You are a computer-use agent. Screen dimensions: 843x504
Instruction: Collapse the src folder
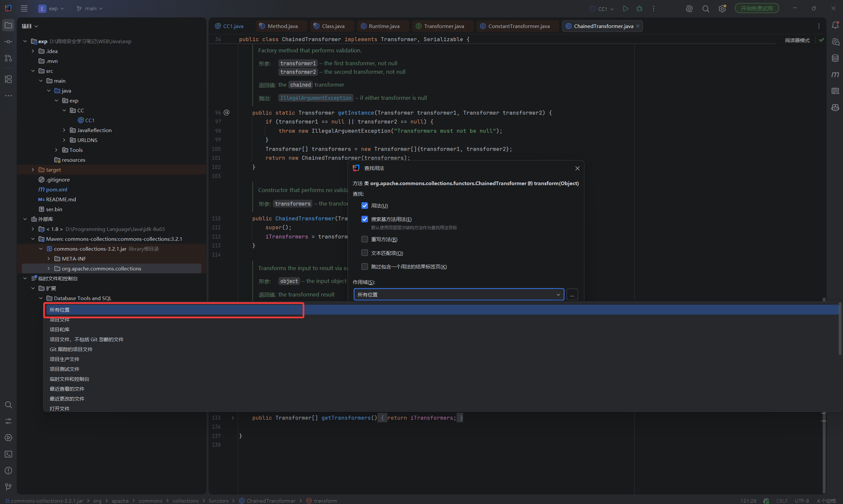coord(33,70)
